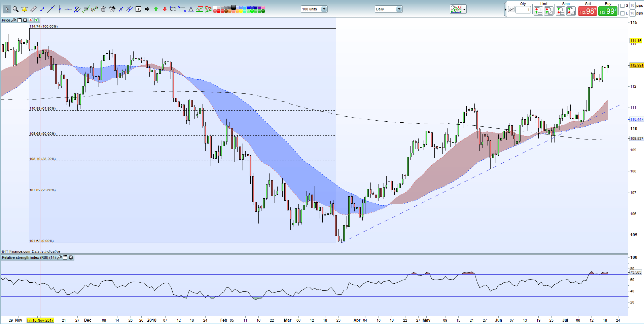Select the arrow cursor tool

[7, 9]
